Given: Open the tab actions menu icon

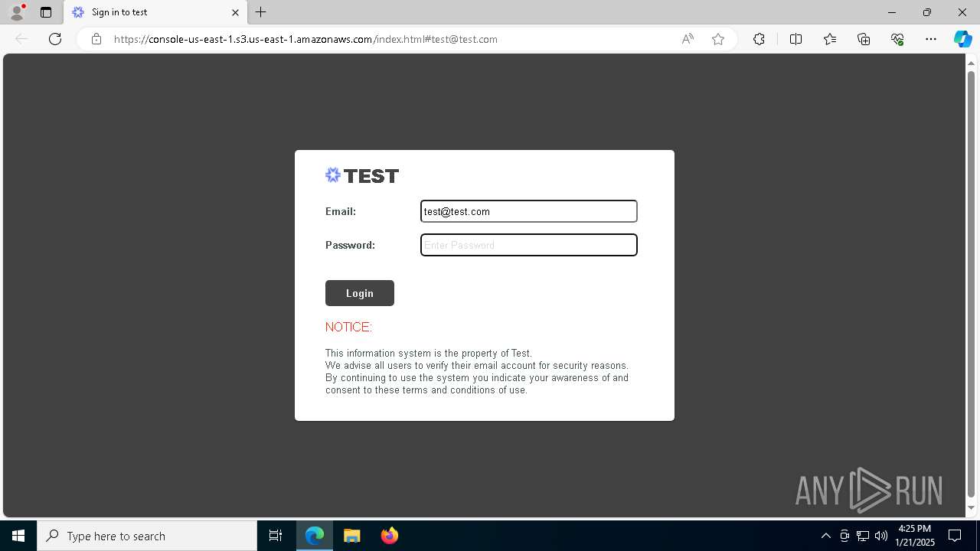Looking at the screenshot, I should [46, 12].
